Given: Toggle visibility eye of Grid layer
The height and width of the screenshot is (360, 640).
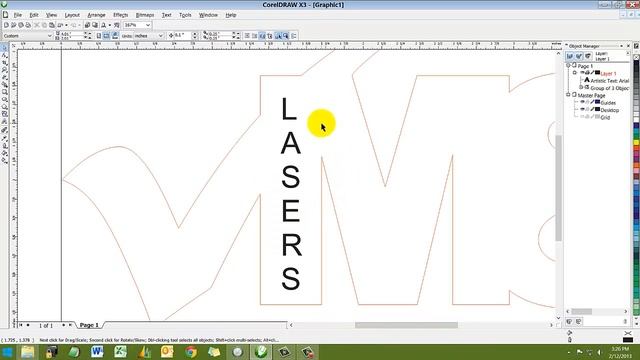Looking at the screenshot, I should tap(582, 117).
